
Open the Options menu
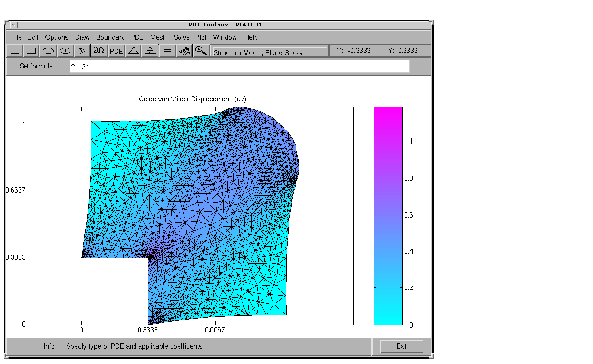tap(56, 38)
